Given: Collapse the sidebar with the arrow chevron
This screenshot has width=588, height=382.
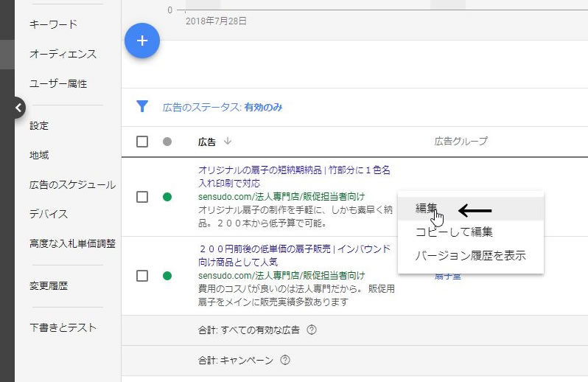Looking at the screenshot, I should coord(18,108).
